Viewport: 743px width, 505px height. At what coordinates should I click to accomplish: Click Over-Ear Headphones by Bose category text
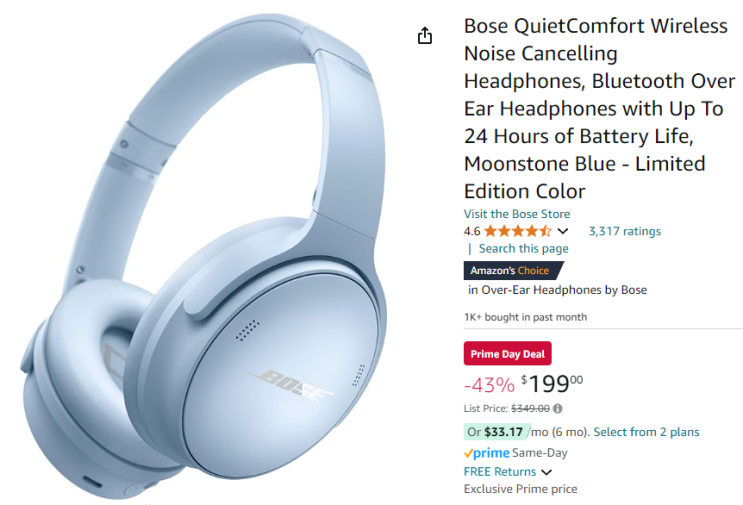point(564,290)
